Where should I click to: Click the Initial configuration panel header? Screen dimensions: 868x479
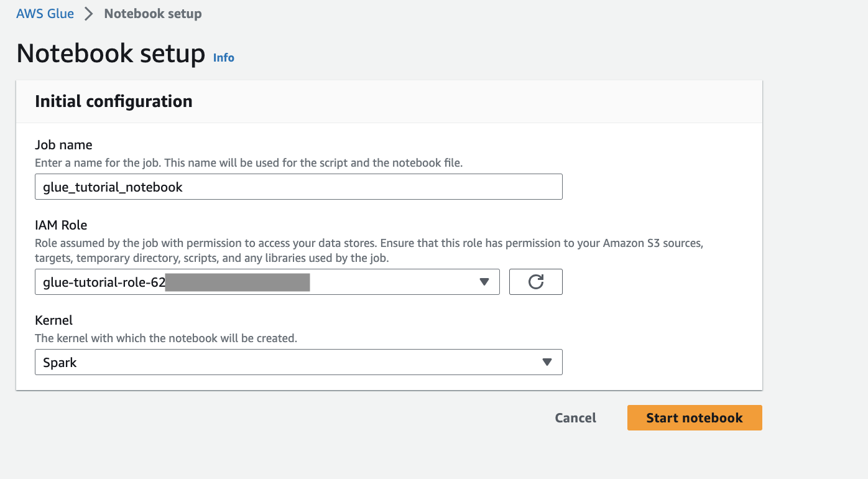tap(114, 101)
